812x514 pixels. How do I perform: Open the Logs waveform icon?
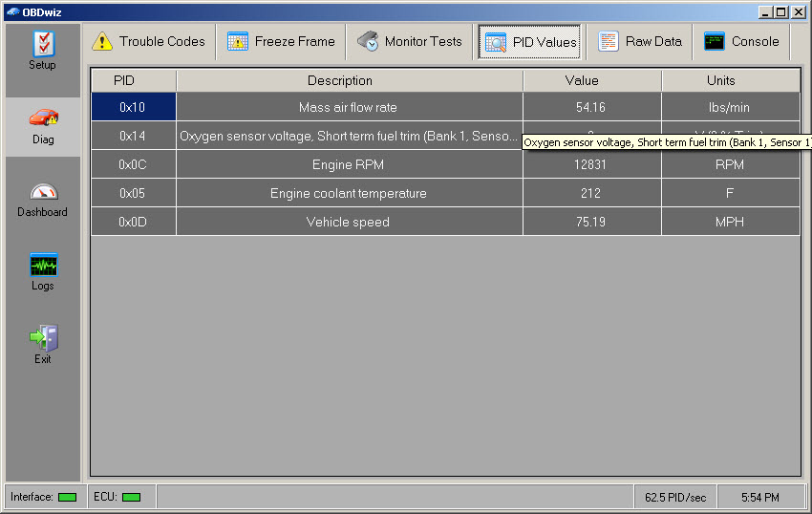click(x=43, y=265)
